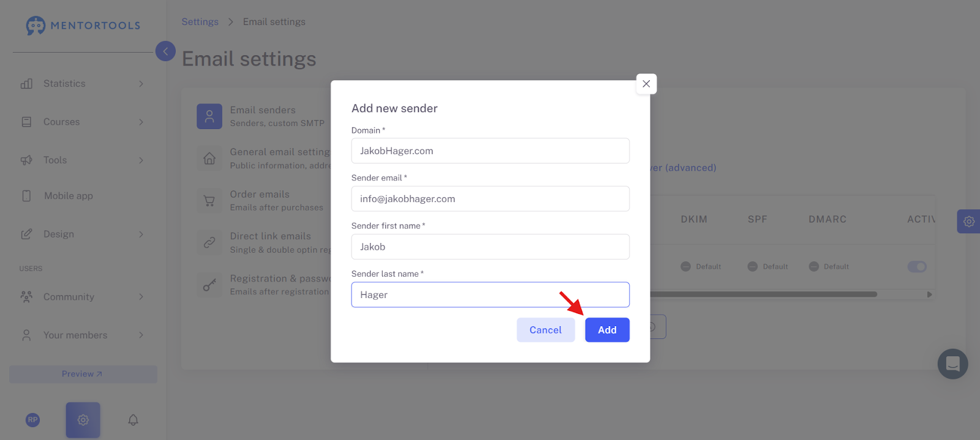Expand the Statistics menu chevron
Screen dimensions: 980x440
tap(141, 84)
